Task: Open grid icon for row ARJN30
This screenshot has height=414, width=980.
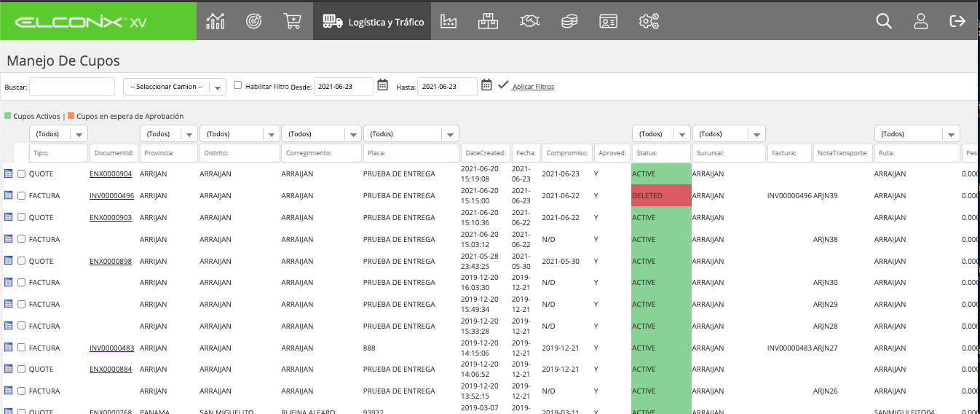Action: (9, 282)
